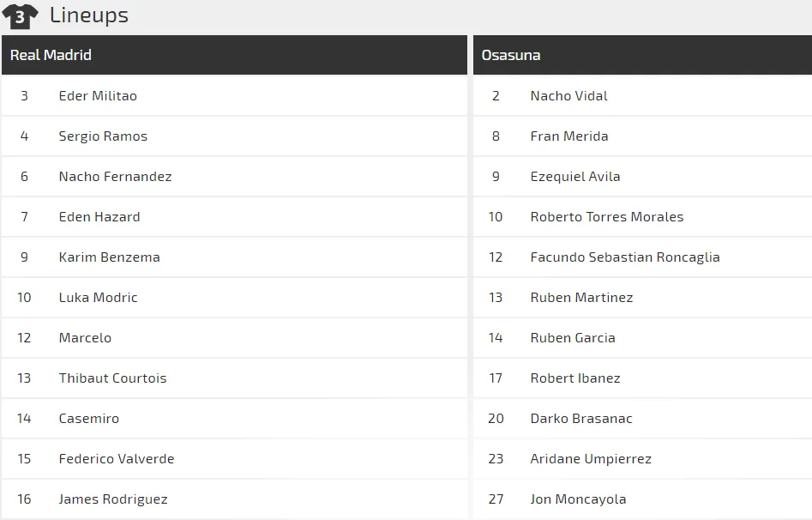812x520 pixels.
Task: Click Facundo Sebastian Roncaglia's name
Action: 624,257
